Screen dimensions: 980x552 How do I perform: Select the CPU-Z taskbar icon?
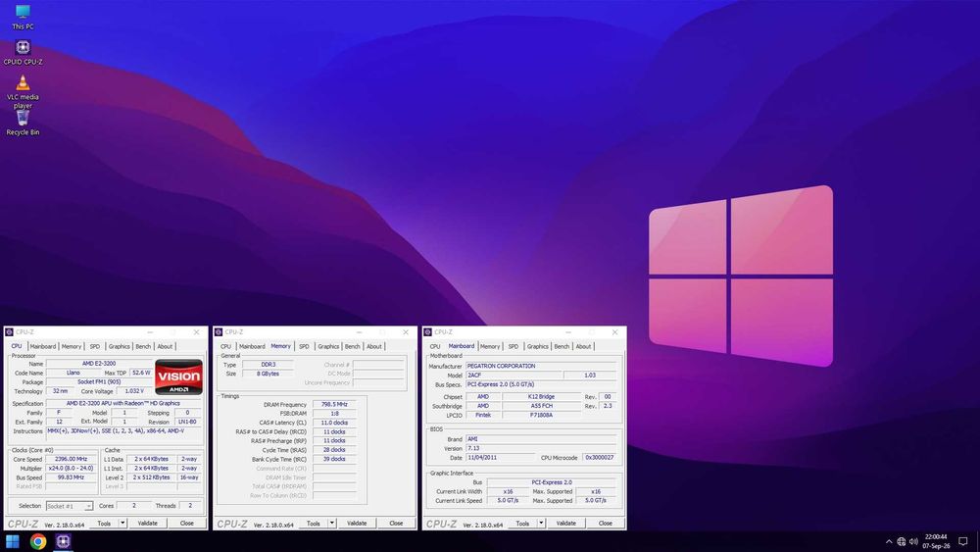coord(63,541)
